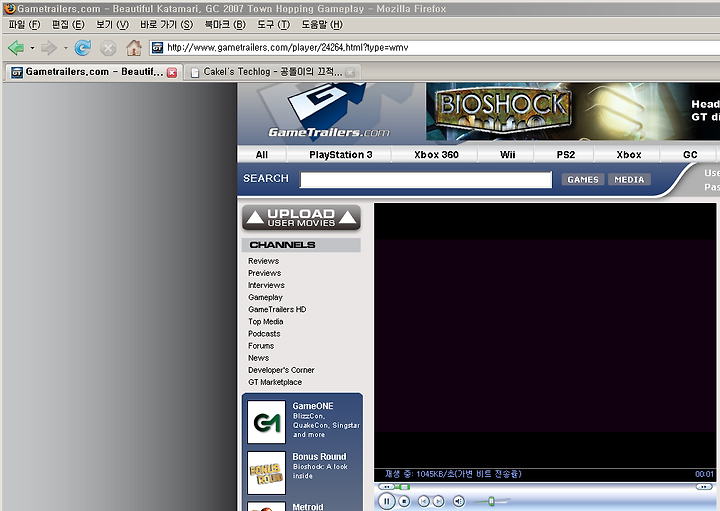
Task: Open the GameONE title link
Action: pyautogui.click(x=313, y=406)
